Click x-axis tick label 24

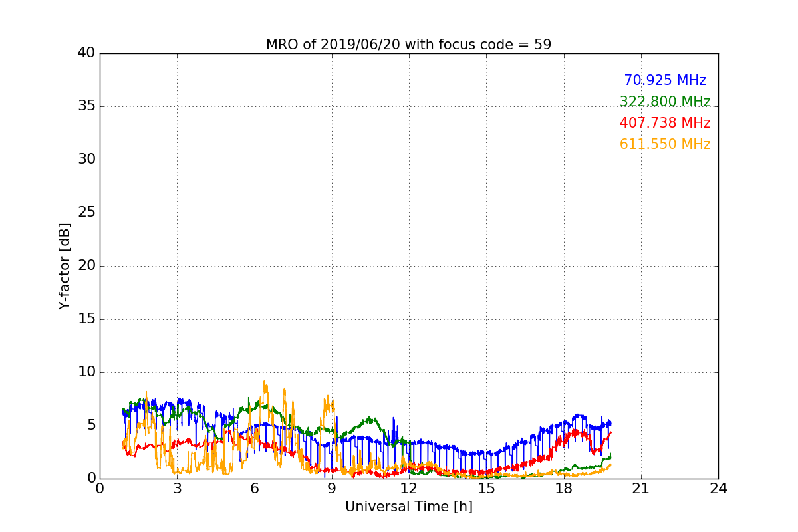[718, 489]
